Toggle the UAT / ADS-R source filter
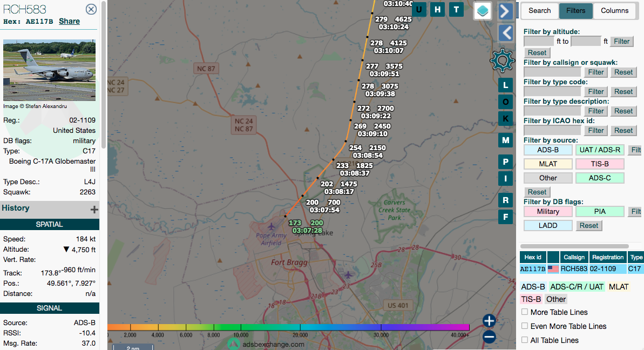The height and width of the screenshot is (350, 644). (x=600, y=150)
